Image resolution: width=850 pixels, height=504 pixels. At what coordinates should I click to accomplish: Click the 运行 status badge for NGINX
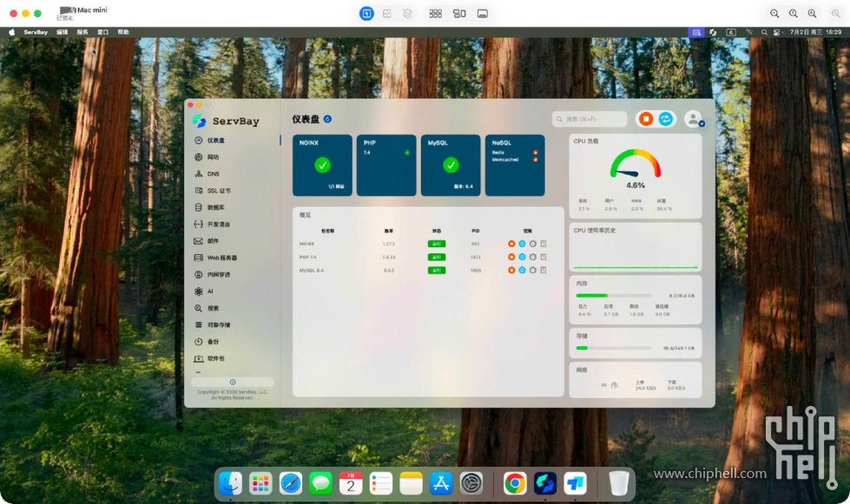[x=437, y=244]
